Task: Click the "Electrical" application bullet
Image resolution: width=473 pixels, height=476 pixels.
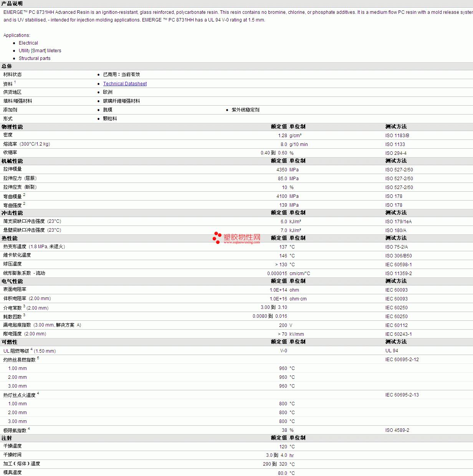Action: pyautogui.click(x=28, y=43)
